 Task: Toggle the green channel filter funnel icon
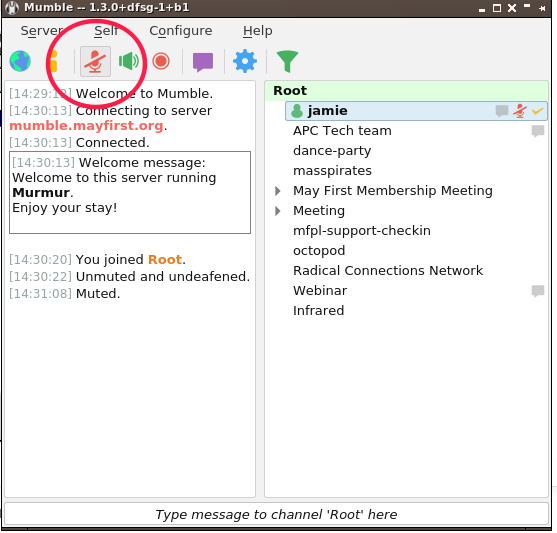tap(287, 61)
